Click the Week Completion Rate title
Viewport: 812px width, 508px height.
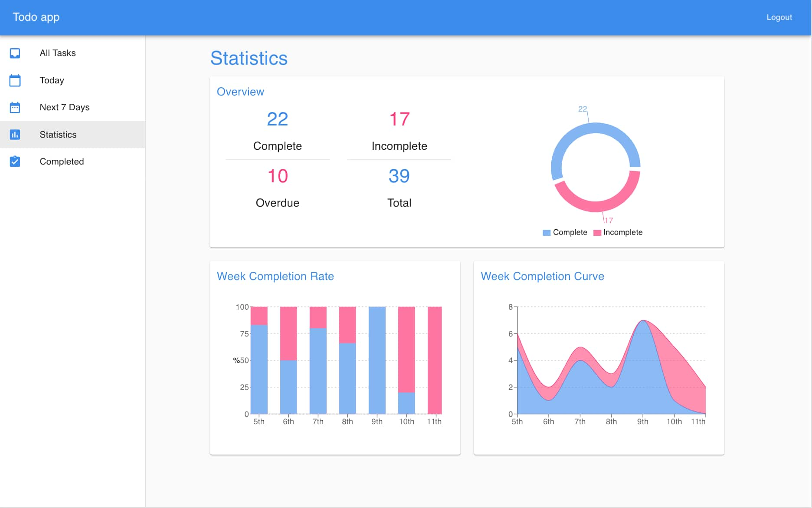pos(275,276)
